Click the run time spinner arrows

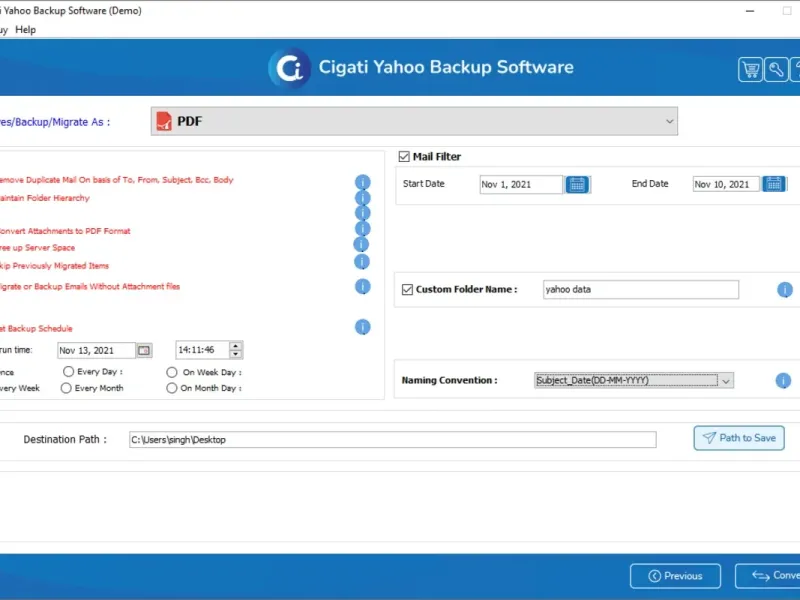(x=236, y=350)
